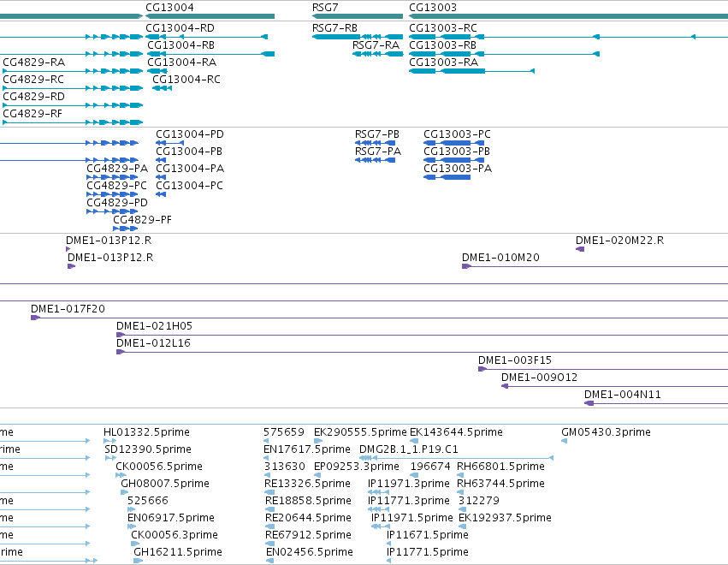Click the GH16211.5prime EST label

pos(178,552)
